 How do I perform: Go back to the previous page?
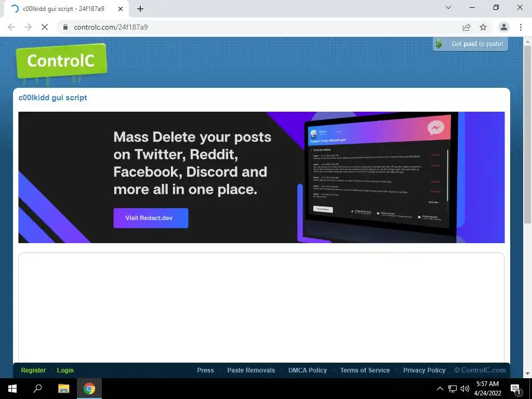[11, 27]
